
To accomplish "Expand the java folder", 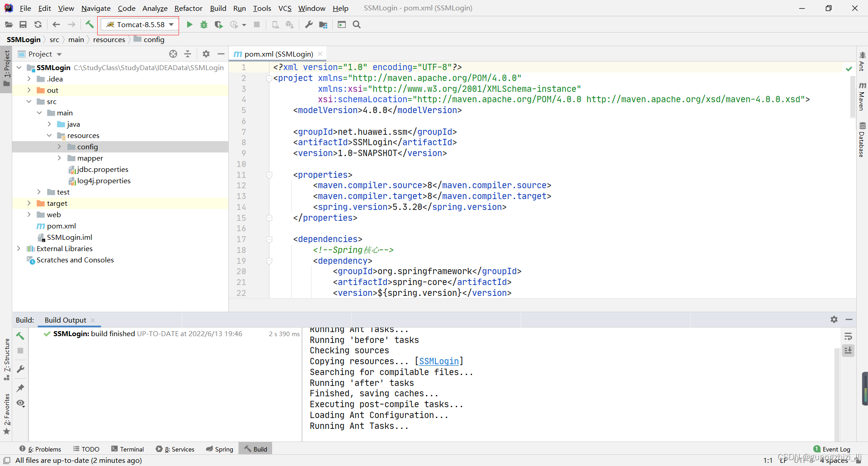I will tap(49, 124).
